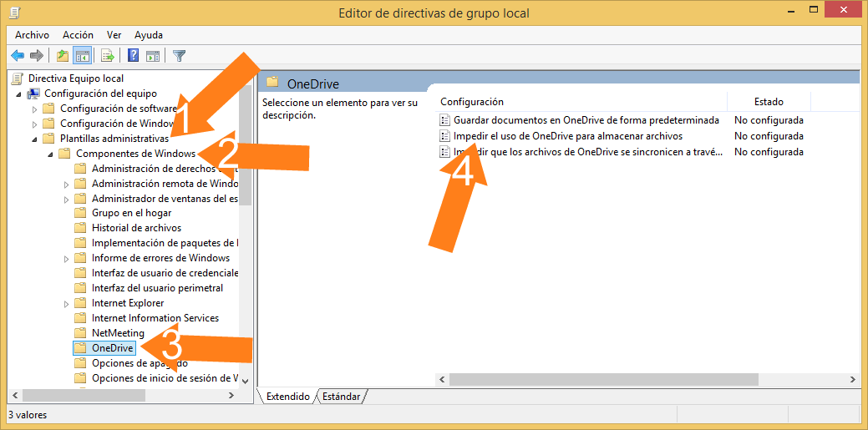Click the Estado column header
Screen dimensions: 868x430
click(x=769, y=102)
